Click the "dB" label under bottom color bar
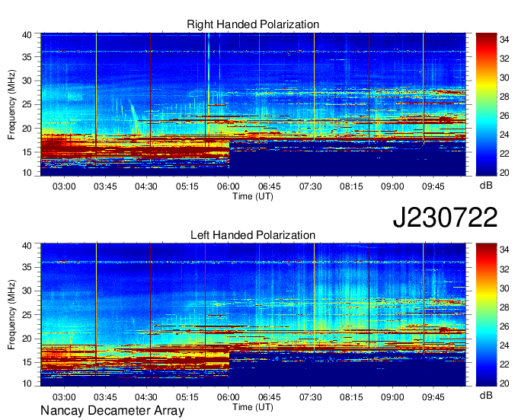Image resolution: width=518 pixels, height=420 pixels. pos(486,395)
